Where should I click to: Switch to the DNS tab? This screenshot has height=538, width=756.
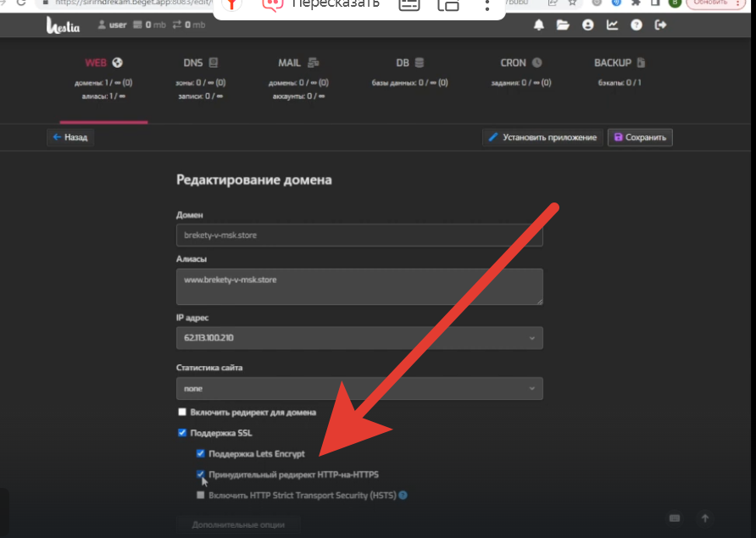[200, 63]
